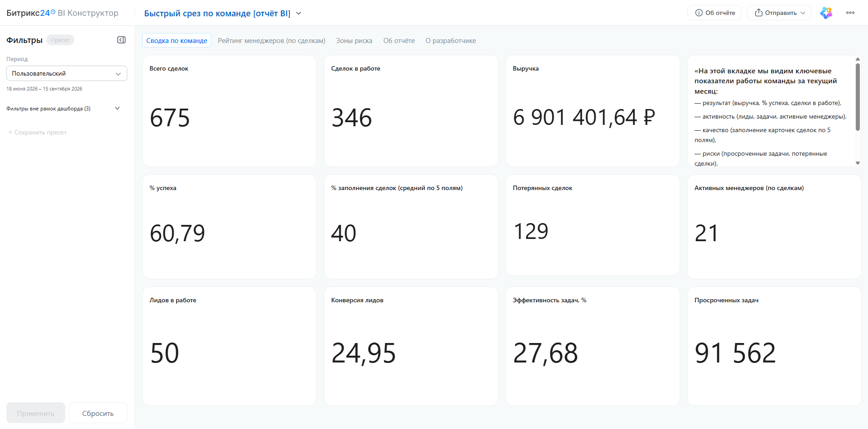Screen dimensions: 868x429
Task: Click the Конверсия лидов card title
Action: point(357,300)
